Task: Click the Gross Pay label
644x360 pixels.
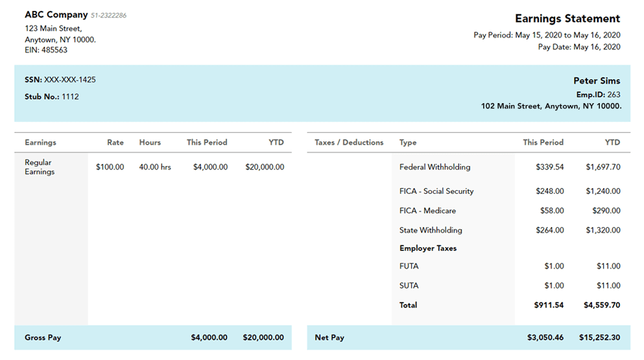Action: tap(43, 337)
